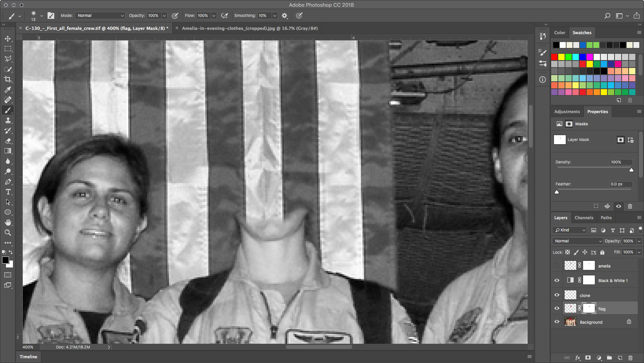Open the Adjustments panel tab
Screen dimensions: 644x363
(x=567, y=112)
